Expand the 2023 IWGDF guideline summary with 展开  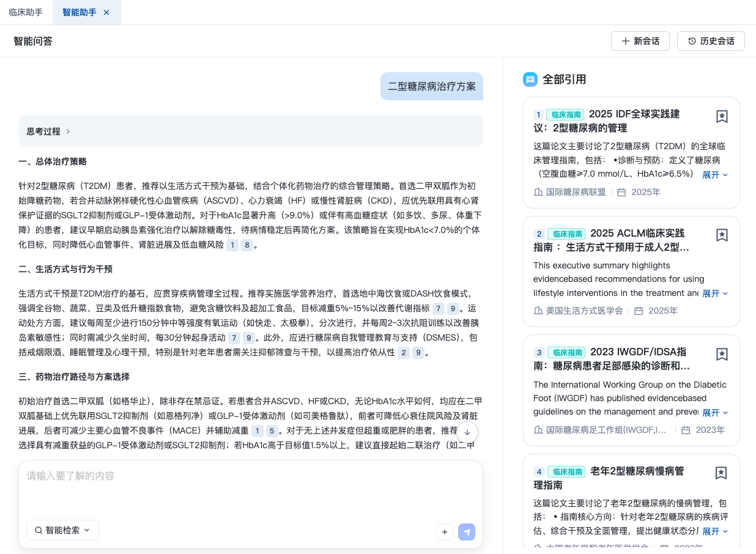point(715,413)
